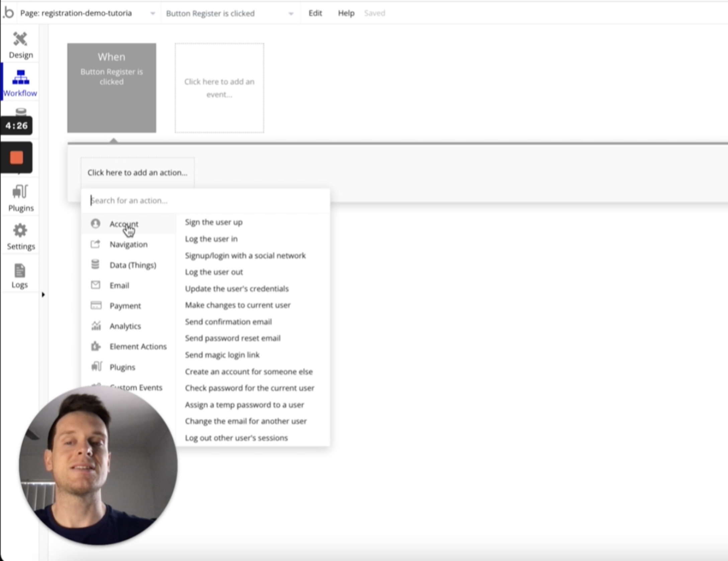This screenshot has height=561, width=728.
Task: Click here to add an event box
Action: tap(219, 88)
